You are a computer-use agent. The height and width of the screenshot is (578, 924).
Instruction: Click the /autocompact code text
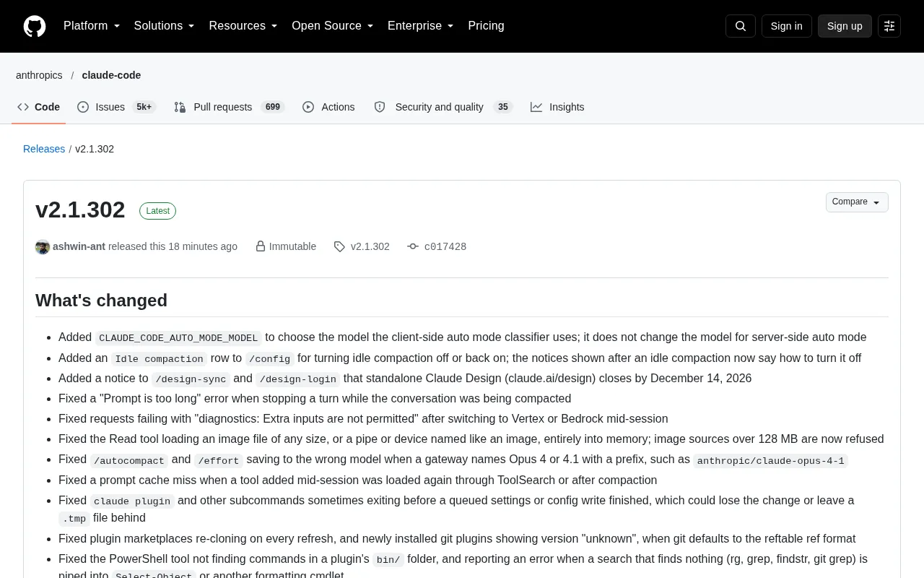coord(129,460)
